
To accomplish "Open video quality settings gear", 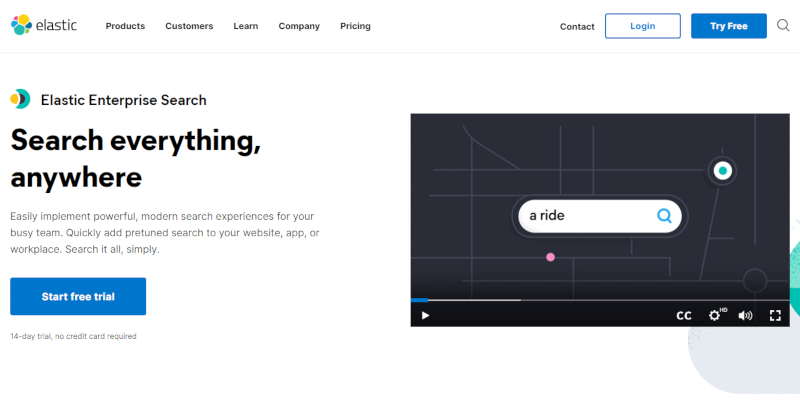I will [716, 315].
